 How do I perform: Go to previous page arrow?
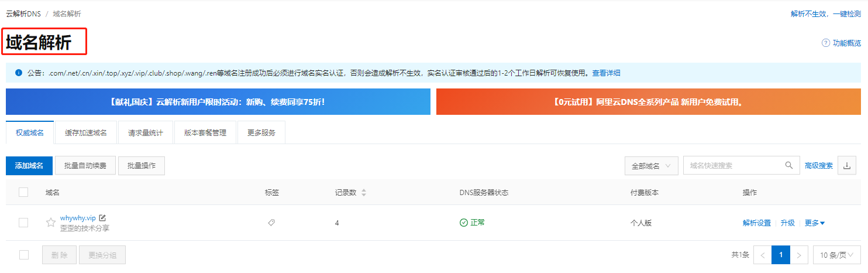click(762, 255)
